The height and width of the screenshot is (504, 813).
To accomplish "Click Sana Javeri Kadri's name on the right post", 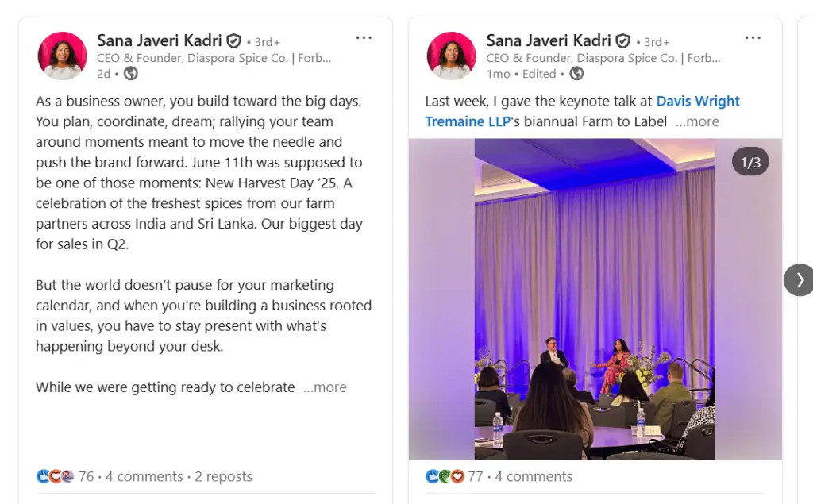I will pos(548,40).
